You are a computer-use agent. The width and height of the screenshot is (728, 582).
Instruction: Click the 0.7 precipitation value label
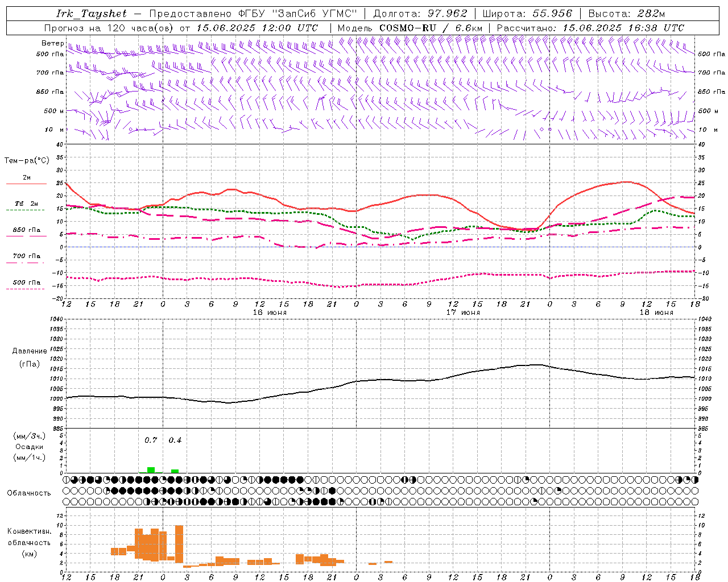point(151,440)
